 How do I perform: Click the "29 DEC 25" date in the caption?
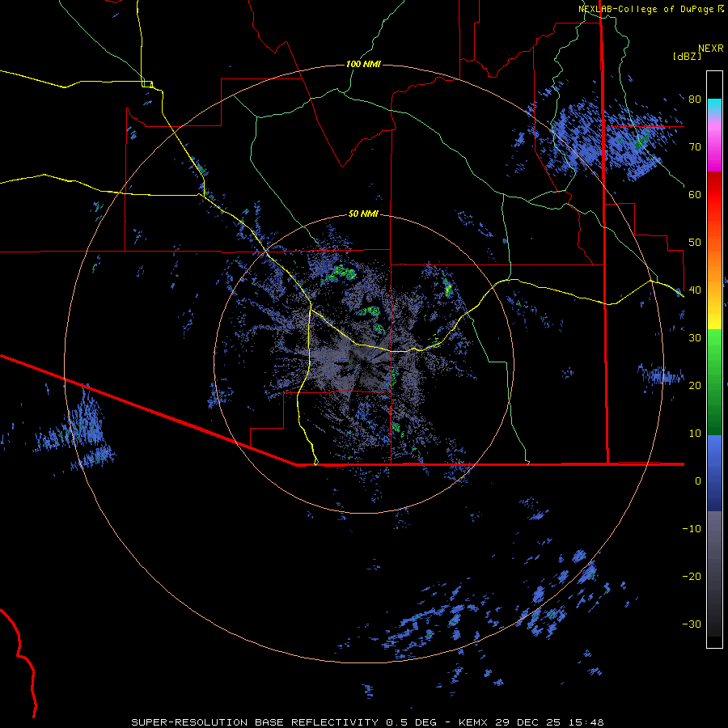[528, 722]
